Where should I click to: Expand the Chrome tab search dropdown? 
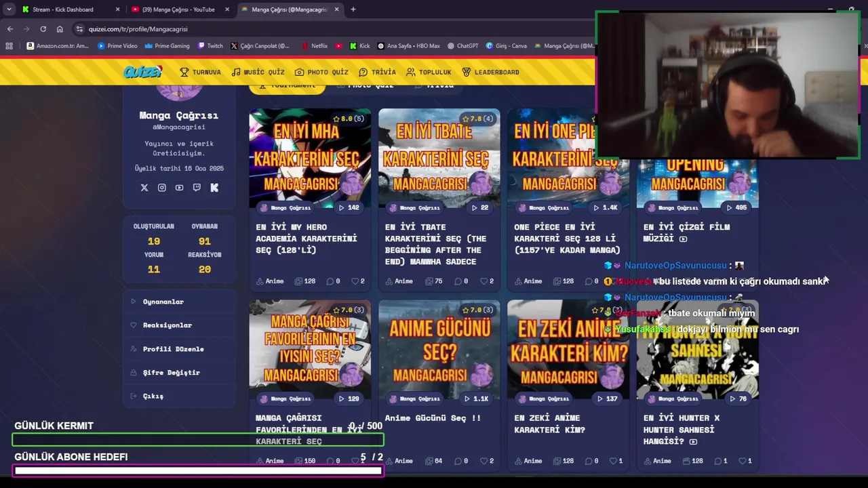(9, 9)
